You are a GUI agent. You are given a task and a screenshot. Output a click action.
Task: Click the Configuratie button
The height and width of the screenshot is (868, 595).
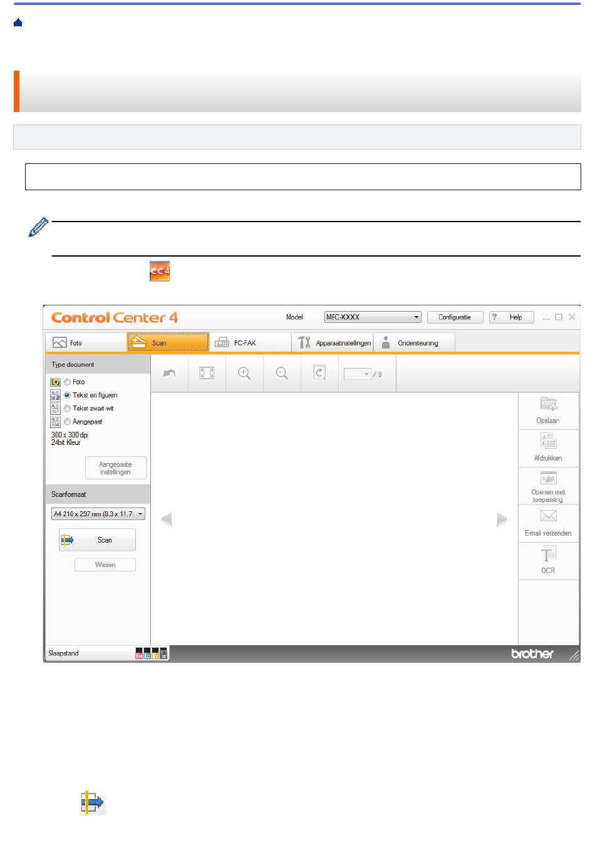pos(455,317)
